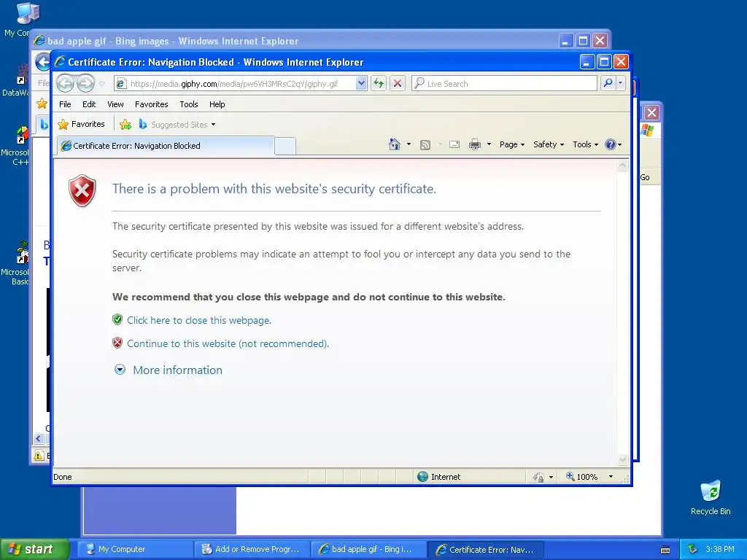Click the Home page icon
The height and width of the screenshot is (560, 747).
click(395, 144)
